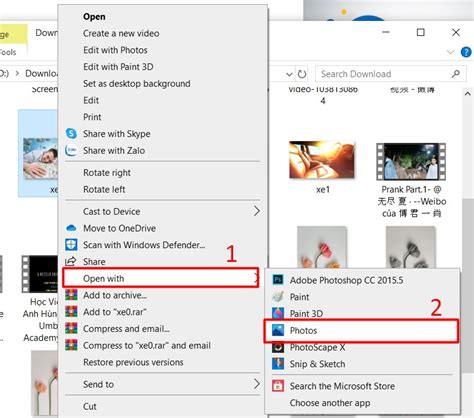474x418 pixels.
Task: Click the scrollbar up arrow
Action: click(x=467, y=94)
